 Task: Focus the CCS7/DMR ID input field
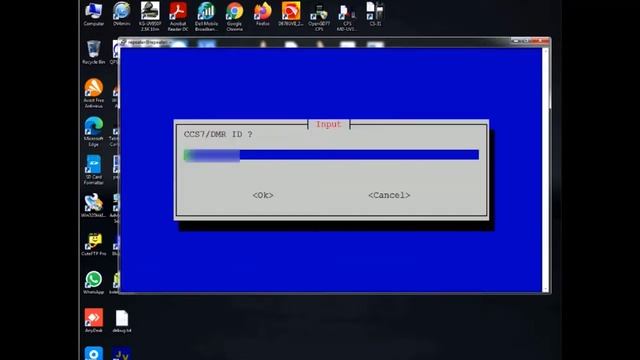[331, 155]
